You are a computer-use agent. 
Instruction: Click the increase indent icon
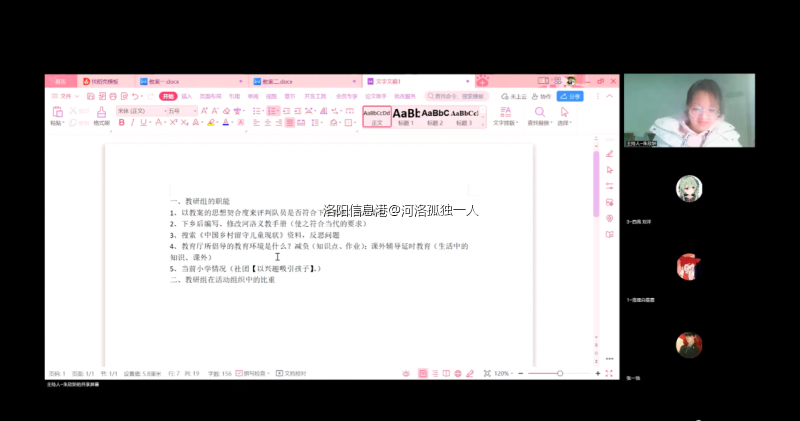pos(297,111)
